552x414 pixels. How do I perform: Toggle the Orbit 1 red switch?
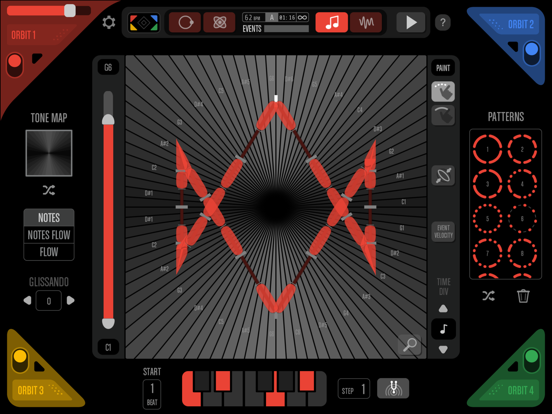pyautogui.click(x=15, y=65)
